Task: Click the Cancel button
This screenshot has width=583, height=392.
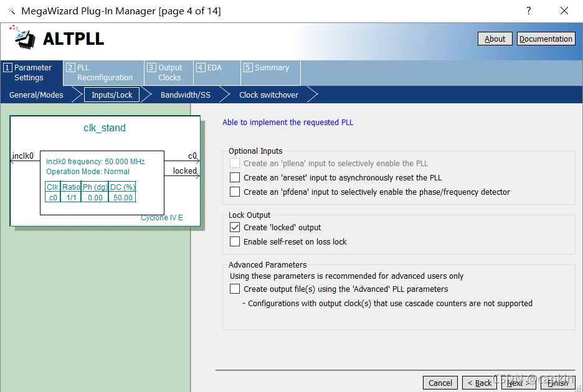Action: (440, 383)
